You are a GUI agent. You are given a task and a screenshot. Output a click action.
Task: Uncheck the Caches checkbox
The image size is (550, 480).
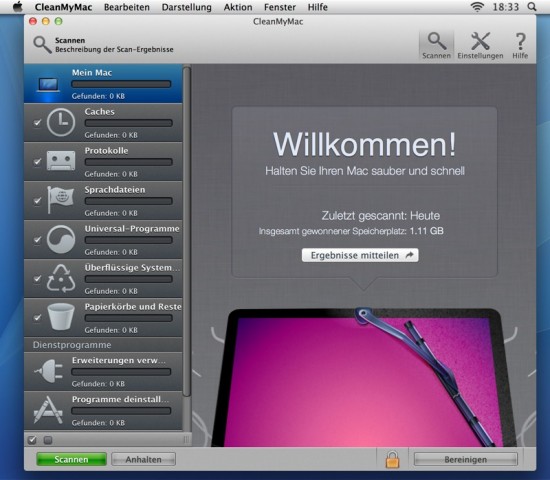37,122
